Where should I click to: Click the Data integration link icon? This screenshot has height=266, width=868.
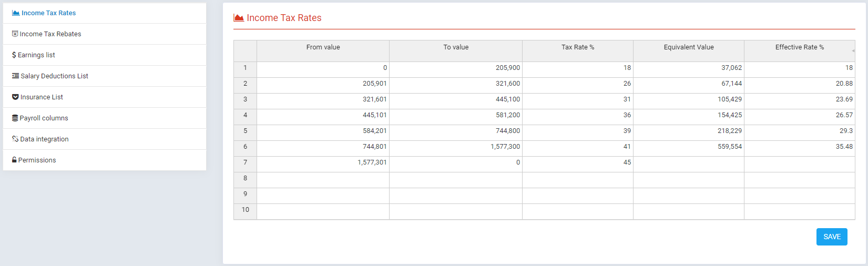coord(15,139)
